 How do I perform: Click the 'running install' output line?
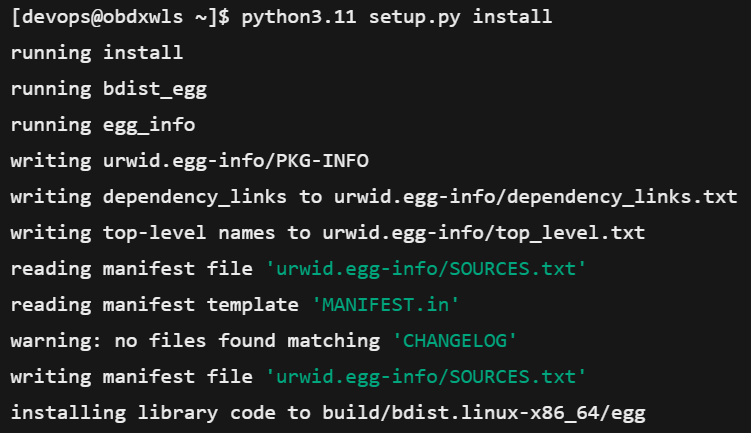click(x=97, y=53)
